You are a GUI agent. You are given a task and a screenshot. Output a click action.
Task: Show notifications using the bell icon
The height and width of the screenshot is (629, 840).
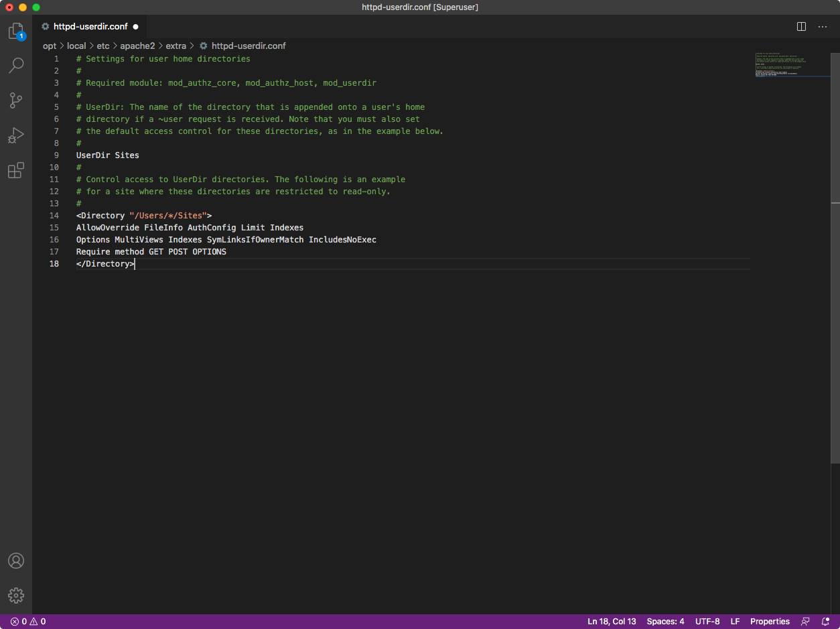click(825, 622)
